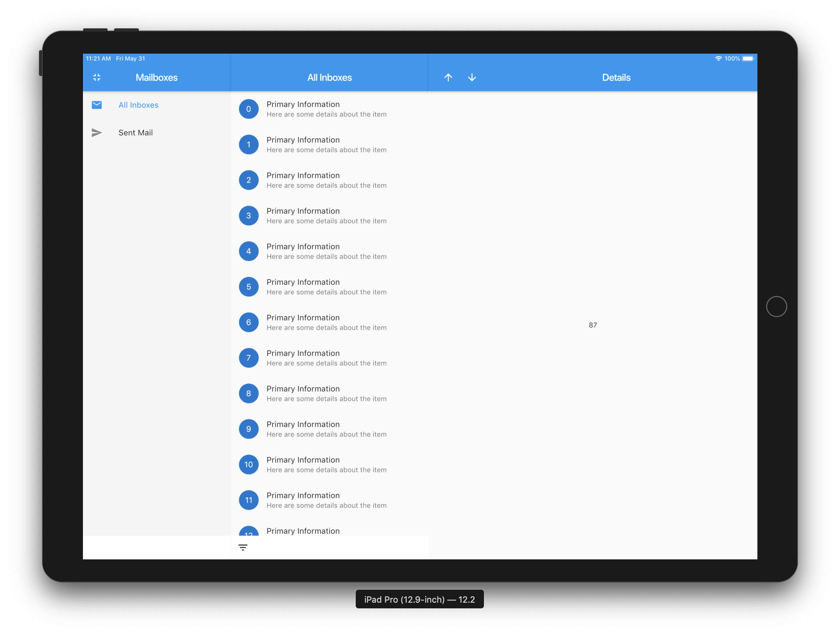Viewport: 840px width, 637px height.
Task: Tap the Wi-Fi status icon
Action: click(x=718, y=59)
